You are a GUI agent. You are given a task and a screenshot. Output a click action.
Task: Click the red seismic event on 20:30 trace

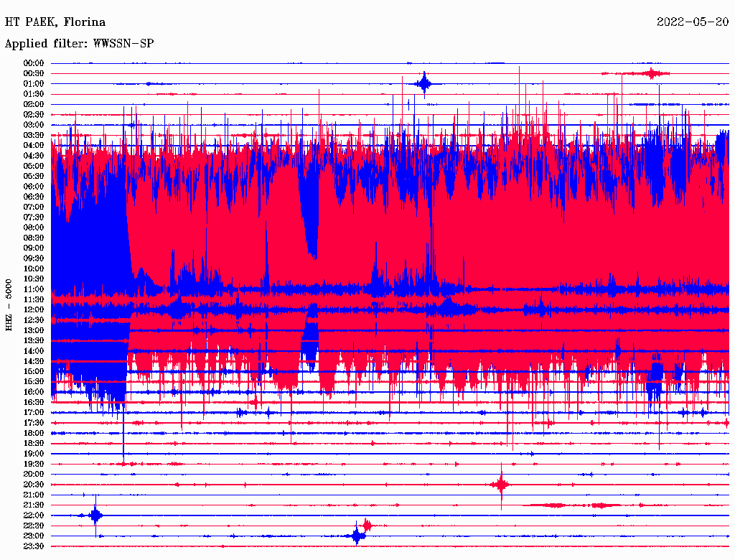[x=502, y=485]
